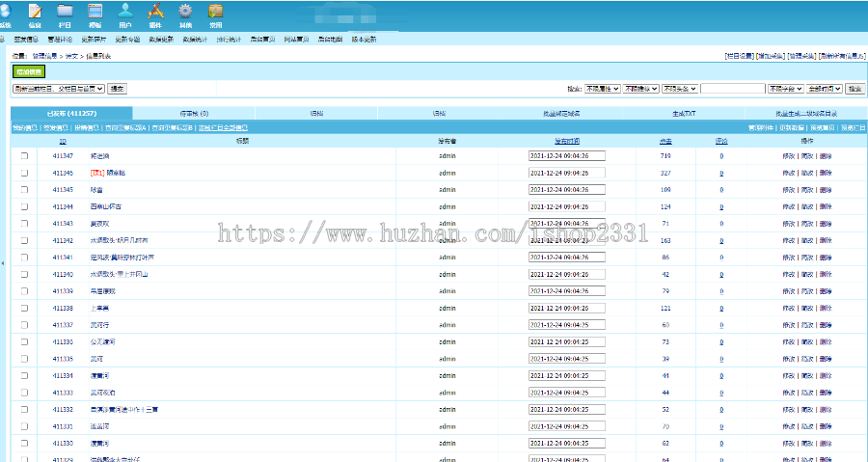Open the 栏目 folder icon menu
Viewport: 868px width, 462px height.
tap(65, 14)
